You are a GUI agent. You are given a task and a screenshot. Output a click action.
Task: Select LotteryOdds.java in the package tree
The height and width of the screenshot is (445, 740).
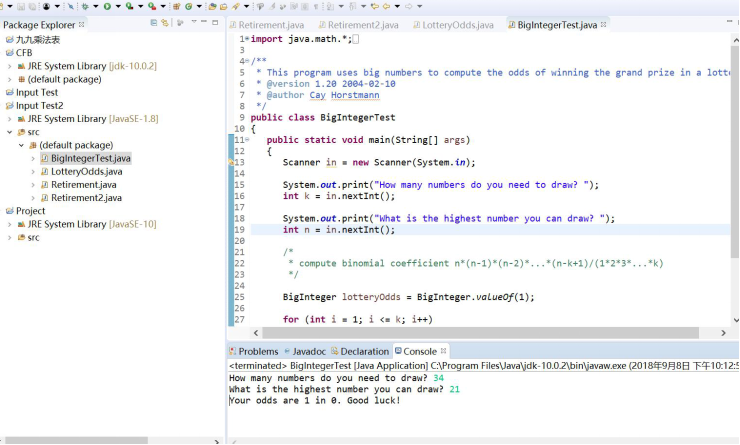point(86,172)
